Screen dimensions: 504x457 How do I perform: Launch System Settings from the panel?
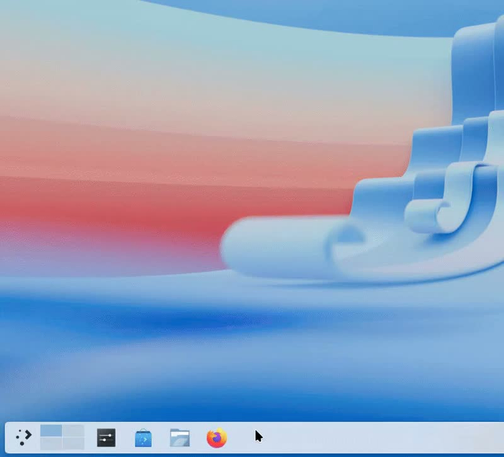click(106, 438)
